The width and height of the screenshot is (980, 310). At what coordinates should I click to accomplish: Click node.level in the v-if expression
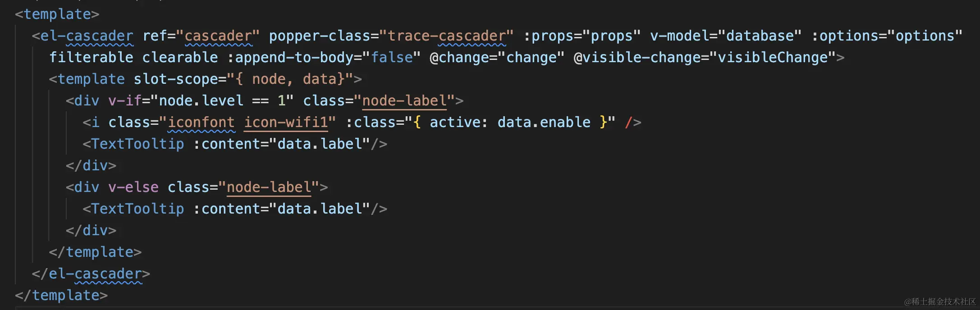pos(201,100)
